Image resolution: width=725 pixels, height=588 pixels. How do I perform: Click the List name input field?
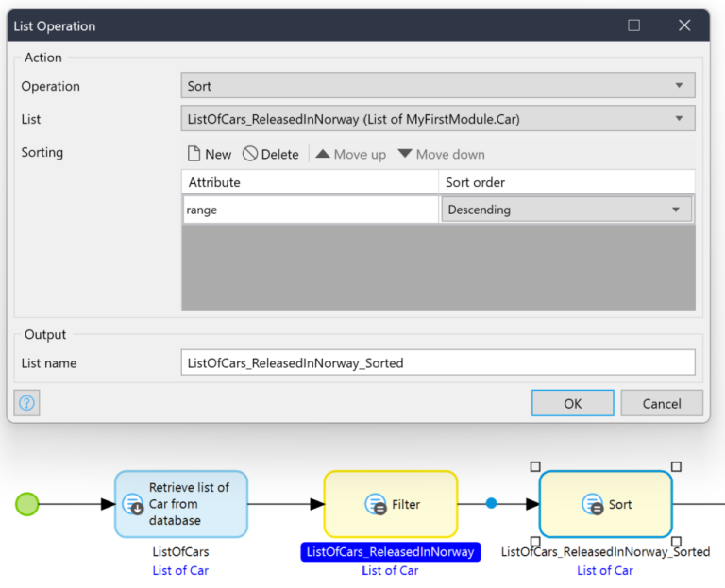[438, 362]
